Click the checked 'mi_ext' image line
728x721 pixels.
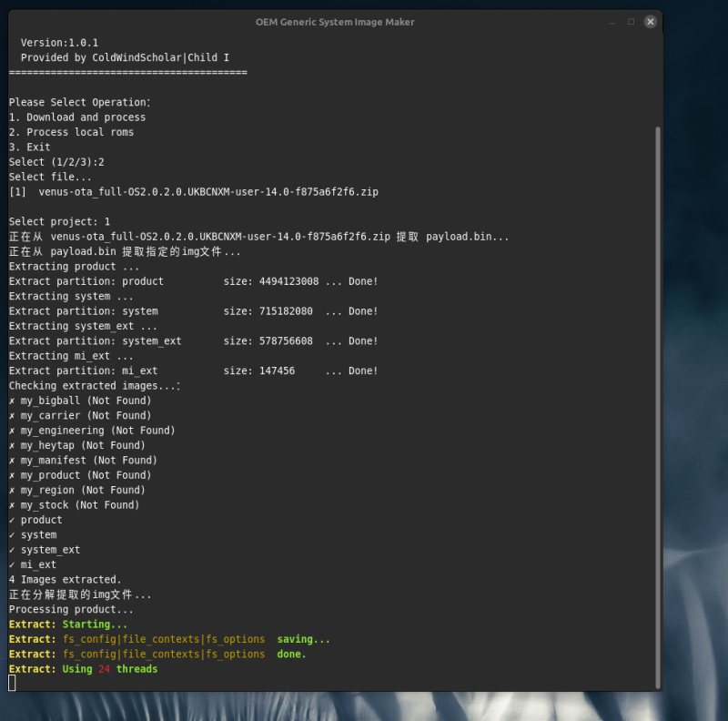(33, 564)
